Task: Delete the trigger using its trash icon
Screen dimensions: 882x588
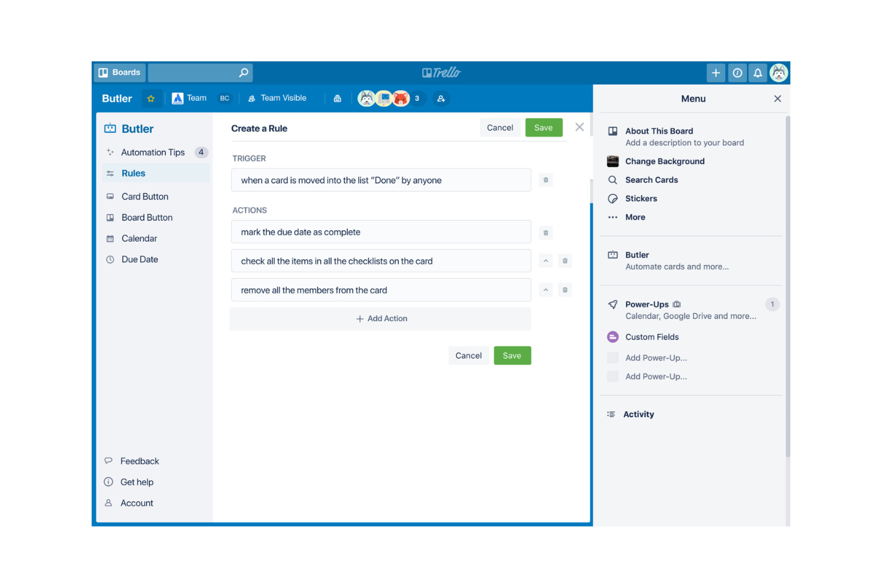Action: click(545, 179)
